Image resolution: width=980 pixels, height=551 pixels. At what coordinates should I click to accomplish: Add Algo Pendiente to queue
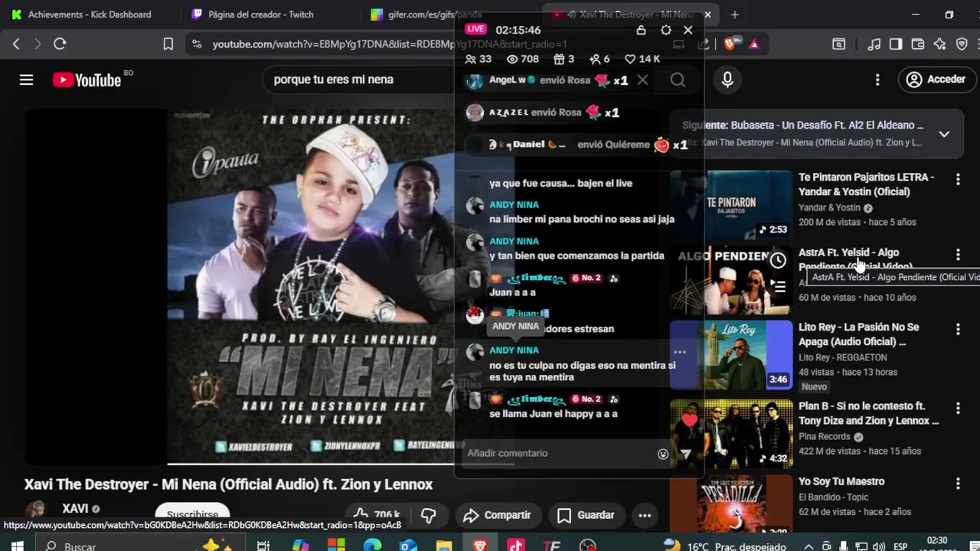click(x=778, y=287)
